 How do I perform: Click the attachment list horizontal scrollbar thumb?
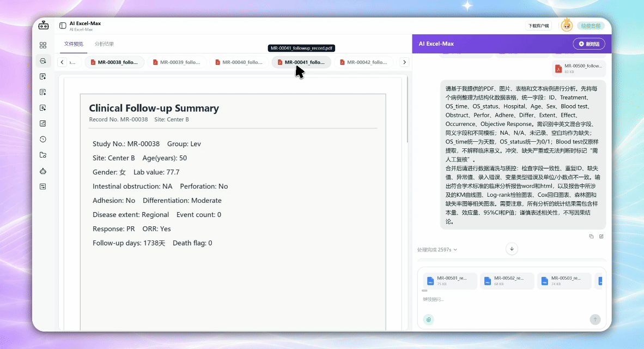pos(424,291)
